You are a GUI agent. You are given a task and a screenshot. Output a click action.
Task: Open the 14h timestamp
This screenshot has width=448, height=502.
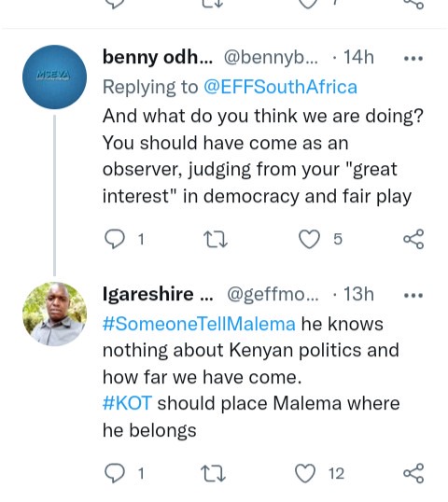pyautogui.click(x=358, y=57)
